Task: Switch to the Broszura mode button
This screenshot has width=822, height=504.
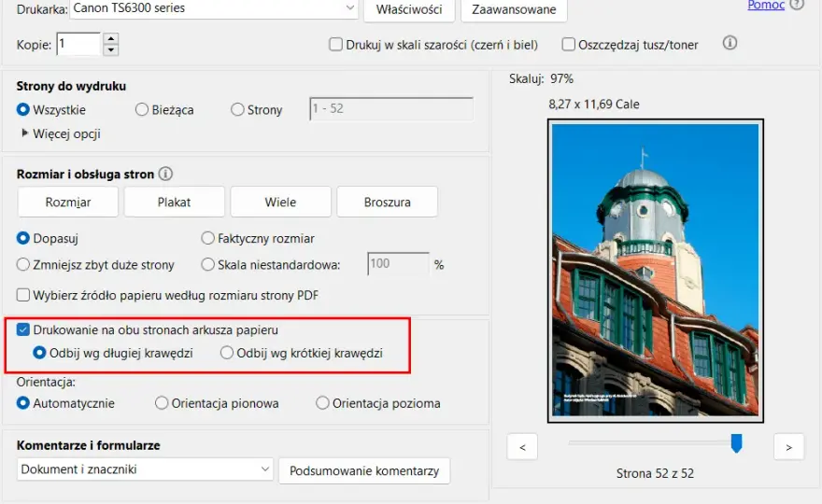Action: 387,202
